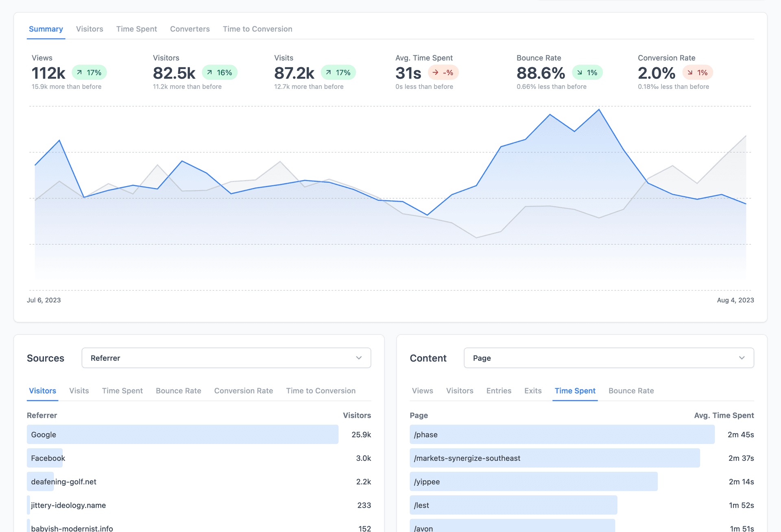
Task: Open the Page content type dropdown
Action: coord(609,358)
